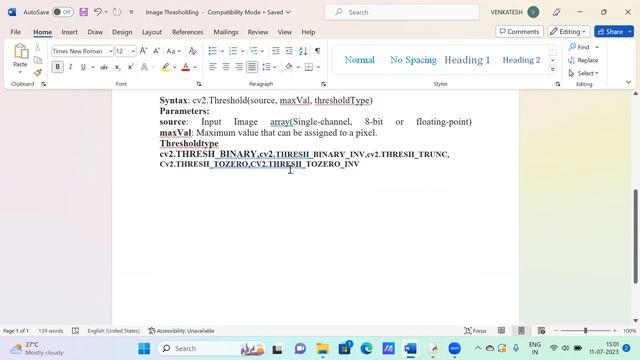The image size is (640, 360).
Task: Toggle Justify alignment
Action: [x=252, y=67]
